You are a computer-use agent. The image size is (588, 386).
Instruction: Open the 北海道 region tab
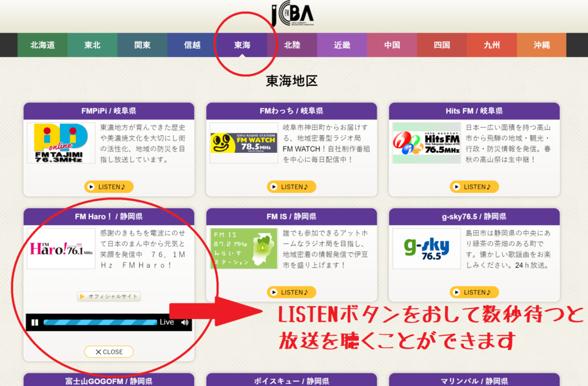(43, 45)
